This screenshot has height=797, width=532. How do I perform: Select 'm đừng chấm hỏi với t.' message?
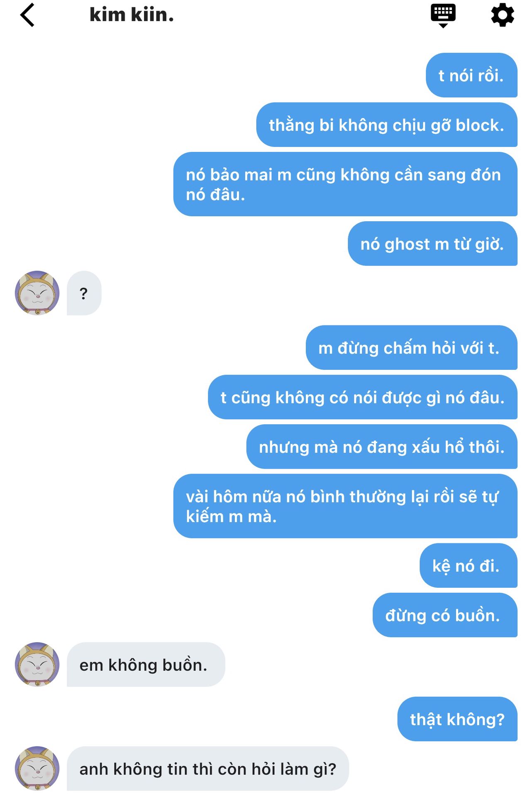[412, 347]
